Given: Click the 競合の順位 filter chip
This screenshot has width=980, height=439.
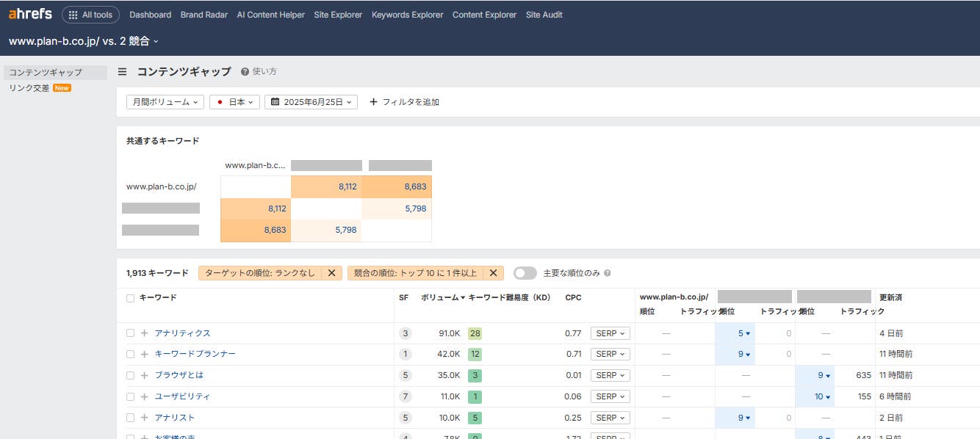Looking at the screenshot, I should point(415,273).
